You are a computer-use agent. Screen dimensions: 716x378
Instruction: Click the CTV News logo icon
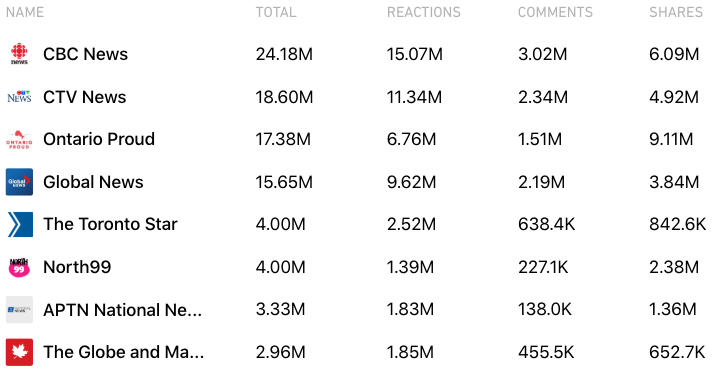point(19,97)
